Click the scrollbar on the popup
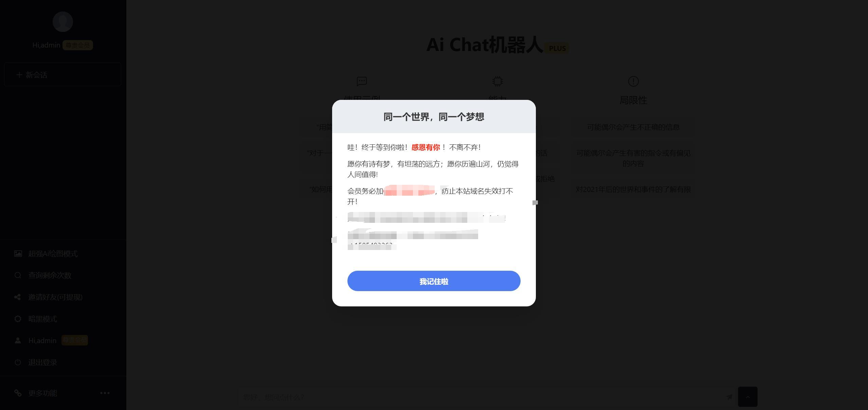 [x=533, y=202]
